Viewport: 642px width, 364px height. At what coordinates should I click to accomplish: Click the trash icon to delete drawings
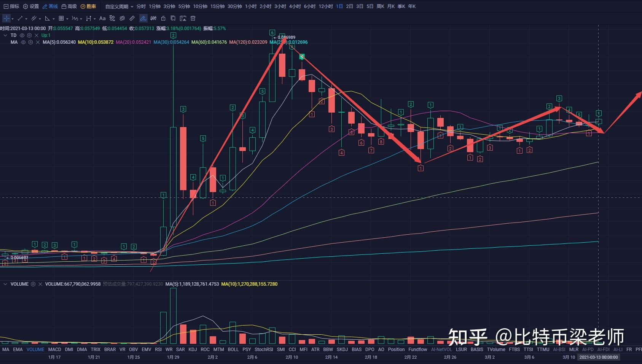coord(193,18)
